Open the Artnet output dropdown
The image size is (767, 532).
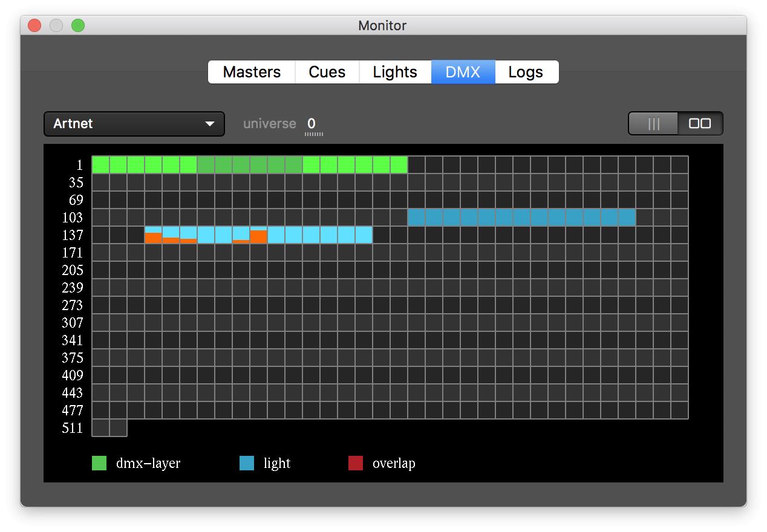click(x=134, y=124)
